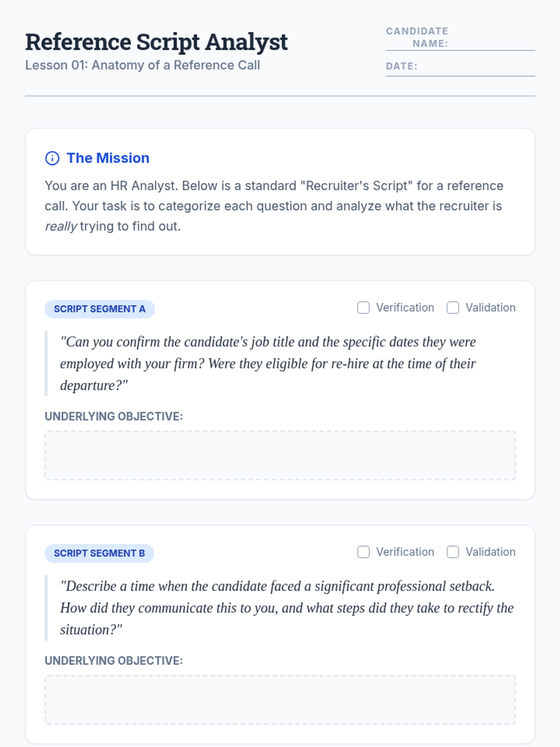
Task: Click the info icon beside The Mission
Action: [52, 158]
